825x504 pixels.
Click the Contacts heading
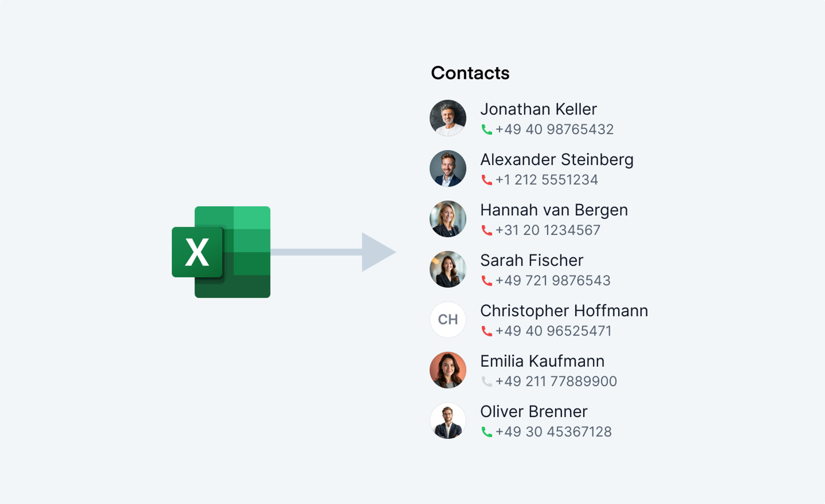(470, 73)
